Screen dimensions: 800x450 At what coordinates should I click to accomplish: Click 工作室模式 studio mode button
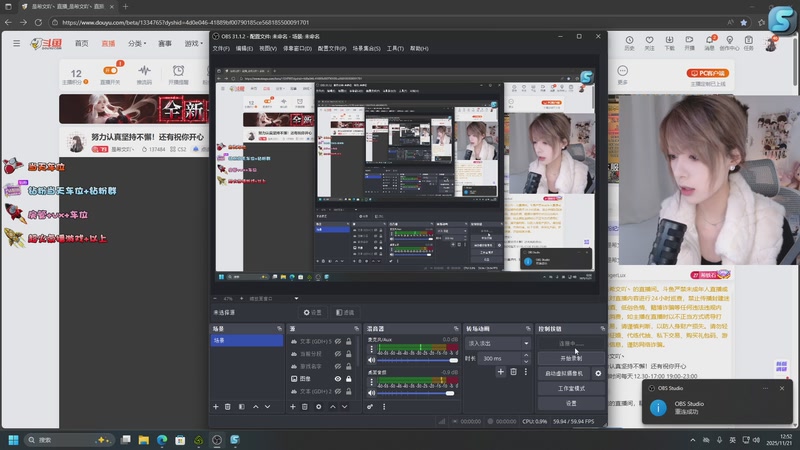pos(571,388)
